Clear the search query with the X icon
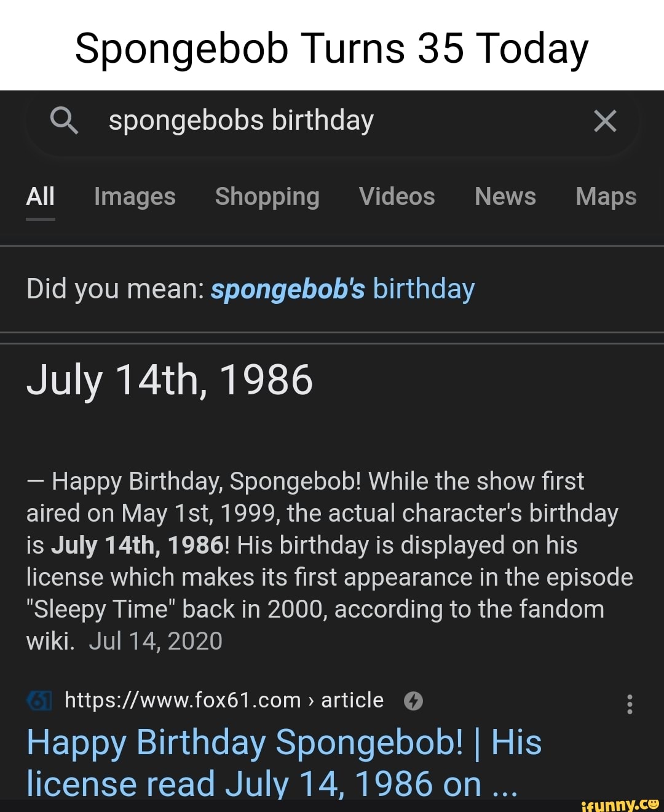The image size is (664, 812). [605, 121]
